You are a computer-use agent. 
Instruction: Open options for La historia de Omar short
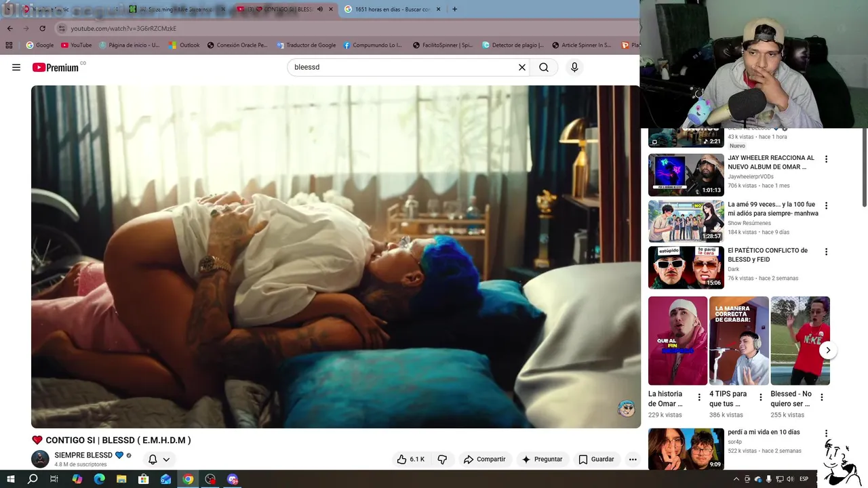click(x=699, y=397)
